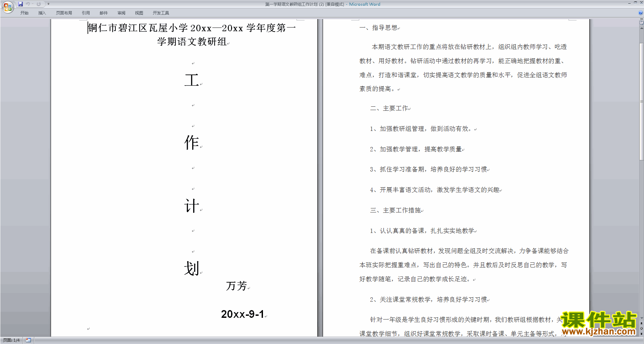The height and width of the screenshot is (344, 644).
Task: Open the 审阅 ribbon tab
Action: [x=121, y=13]
